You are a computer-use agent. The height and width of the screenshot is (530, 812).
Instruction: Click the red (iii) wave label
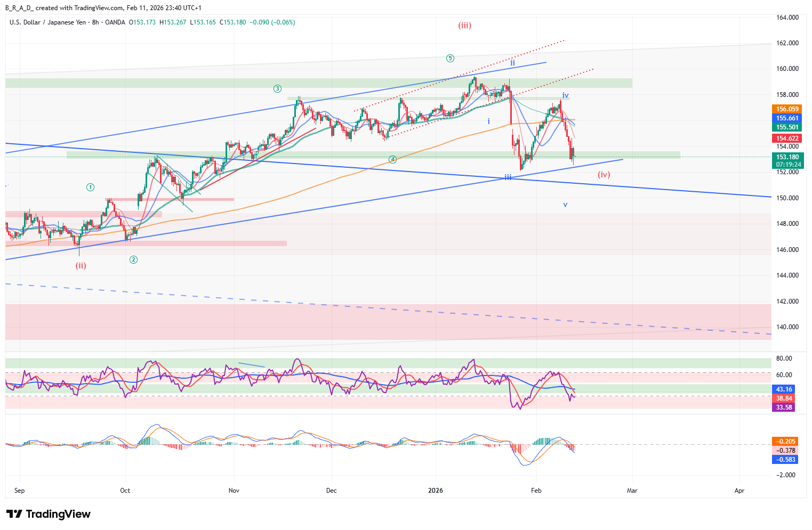[464, 26]
